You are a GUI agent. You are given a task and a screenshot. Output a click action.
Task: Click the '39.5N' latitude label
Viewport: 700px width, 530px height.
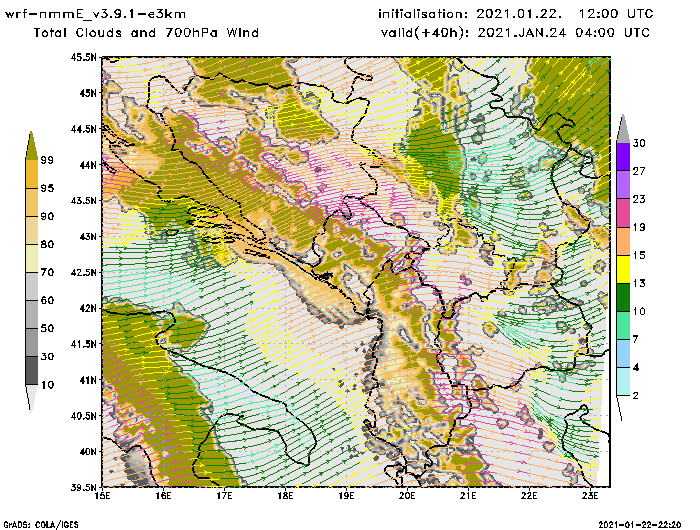click(x=83, y=487)
